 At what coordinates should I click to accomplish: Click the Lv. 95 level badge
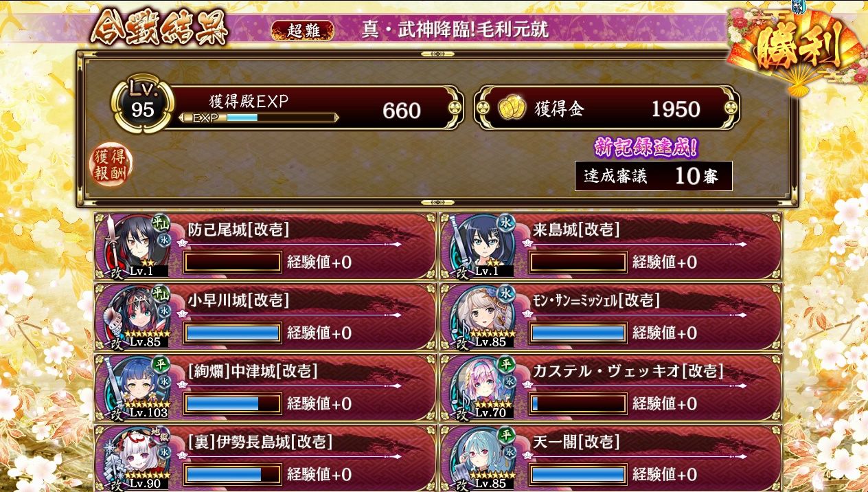click(x=143, y=106)
